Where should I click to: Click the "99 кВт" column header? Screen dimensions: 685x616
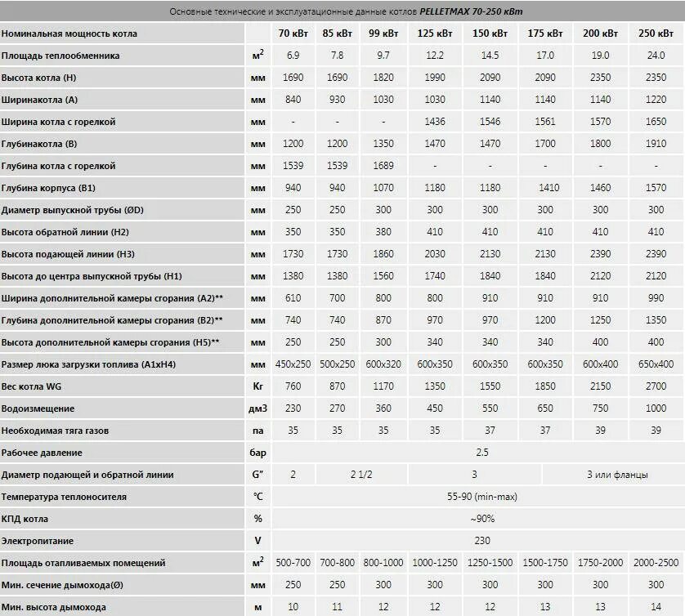click(383, 33)
